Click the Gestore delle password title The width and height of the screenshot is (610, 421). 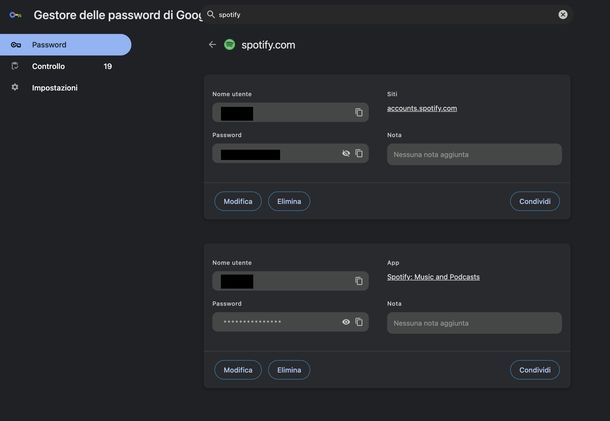tap(118, 15)
